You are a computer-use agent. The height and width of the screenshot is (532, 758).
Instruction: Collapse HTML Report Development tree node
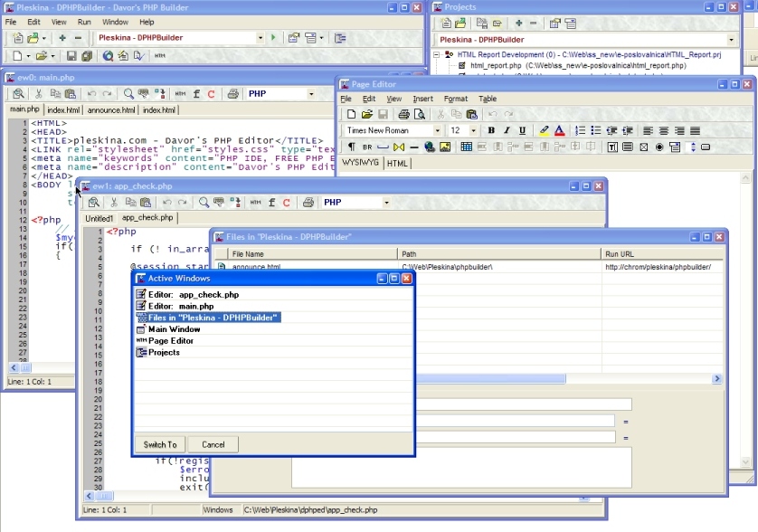(437, 54)
